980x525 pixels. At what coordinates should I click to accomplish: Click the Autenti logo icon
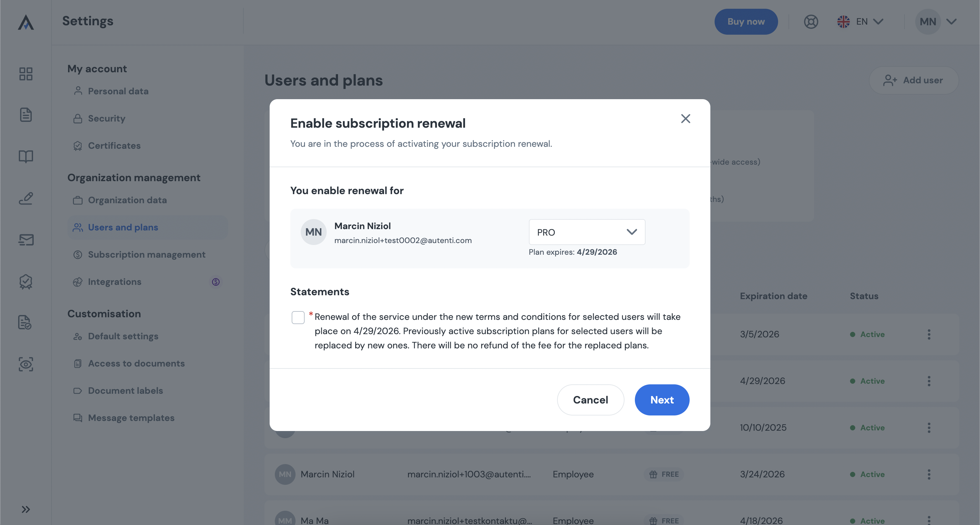26,22
